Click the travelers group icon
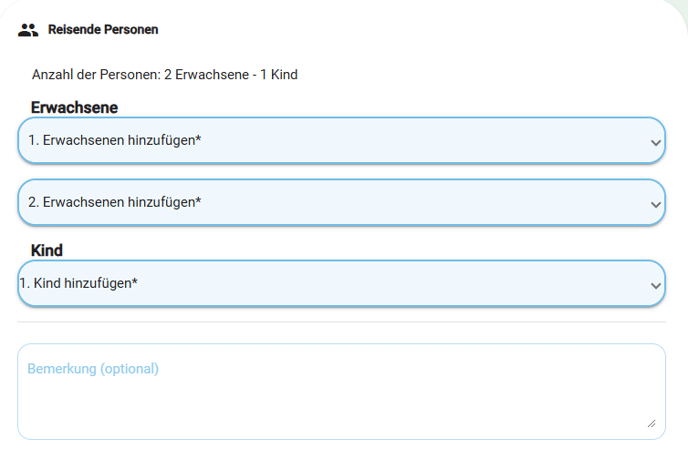The height and width of the screenshot is (449, 688). coord(28,30)
